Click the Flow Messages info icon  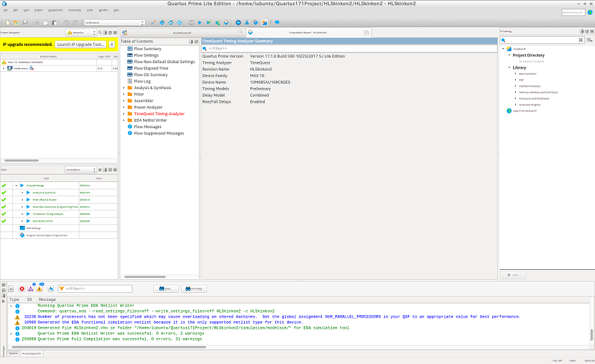130,127
